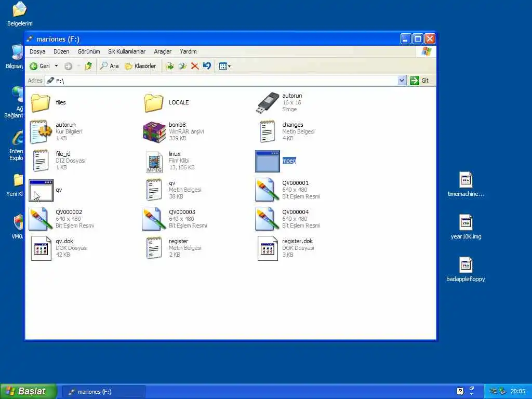Open the Araçlar menu
This screenshot has width=532, height=399.
[163, 51]
